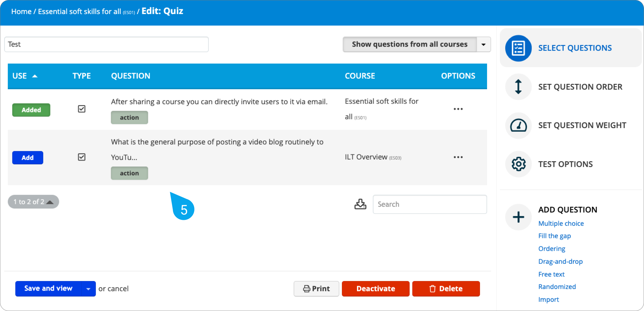Open the Save and view dropdown arrow
Image resolution: width=644 pixels, height=311 pixels.
88,289
